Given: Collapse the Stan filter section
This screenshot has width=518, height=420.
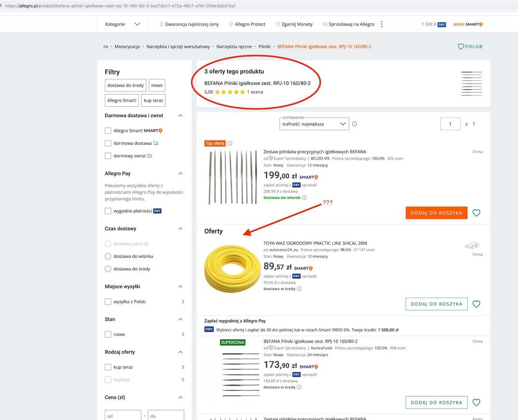Looking at the screenshot, I should pos(180,319).
